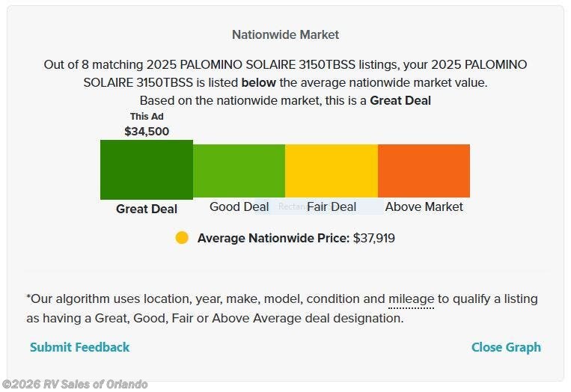Click the Nationwide Market heading

[x=285, y=34]
